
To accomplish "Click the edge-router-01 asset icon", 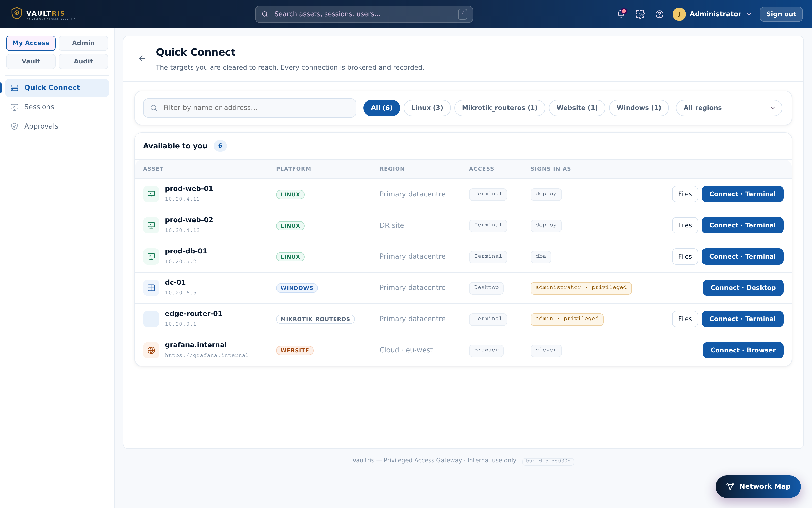I will [x=151, y=319].
